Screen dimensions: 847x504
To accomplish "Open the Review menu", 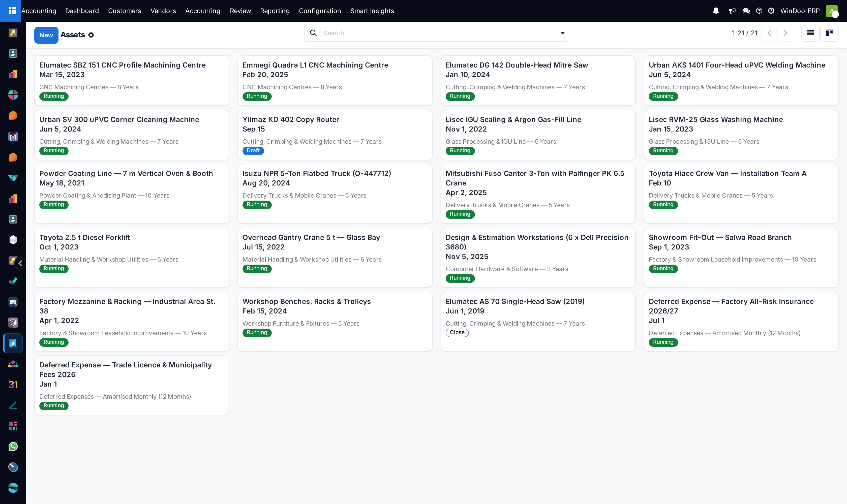I will [x=240, y=11].
